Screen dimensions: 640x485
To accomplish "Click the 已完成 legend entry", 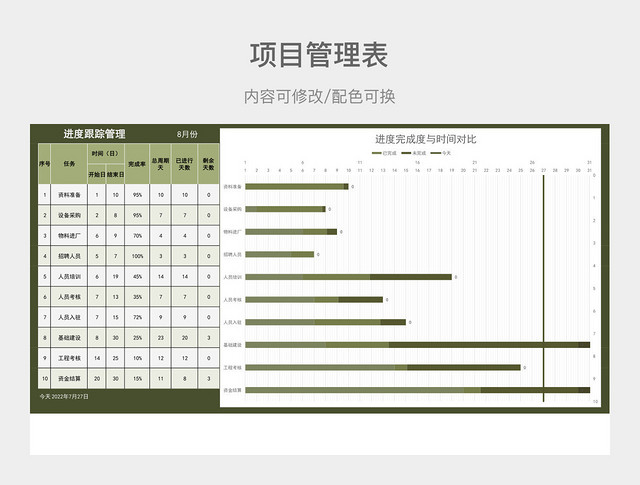I will pos(384,153).
